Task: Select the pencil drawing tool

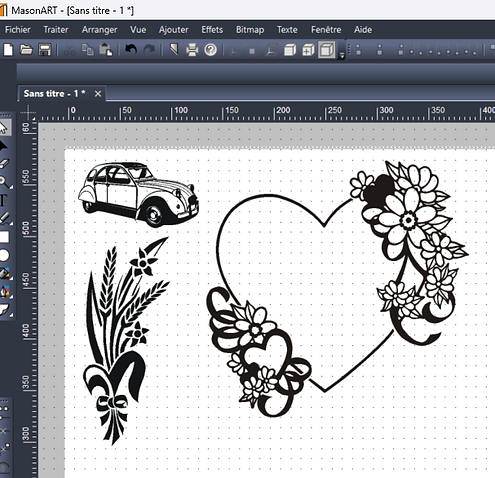Action: coord(5,219)
